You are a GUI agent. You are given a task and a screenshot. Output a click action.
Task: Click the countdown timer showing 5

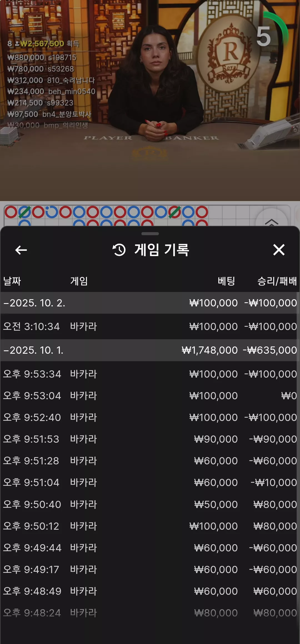click(x=264, y=36)
